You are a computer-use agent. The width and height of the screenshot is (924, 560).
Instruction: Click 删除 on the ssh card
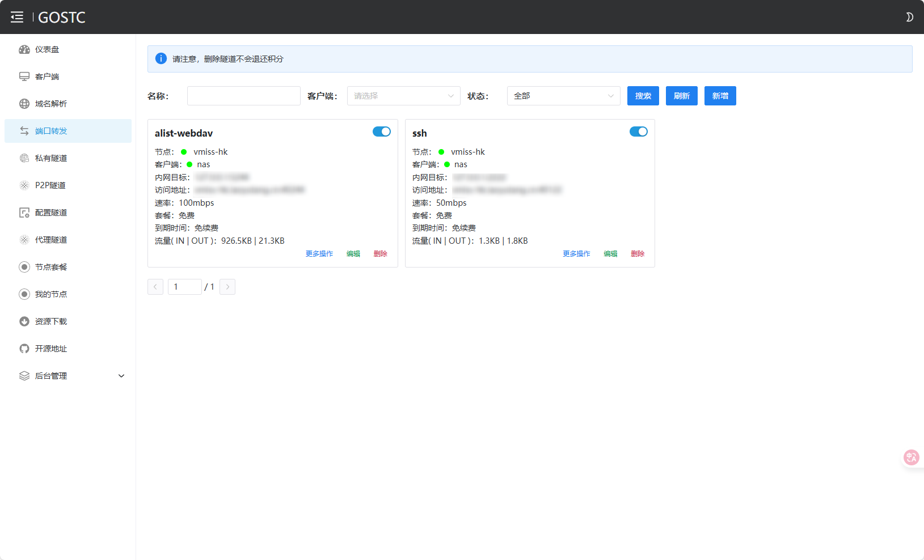pos(638,254)
